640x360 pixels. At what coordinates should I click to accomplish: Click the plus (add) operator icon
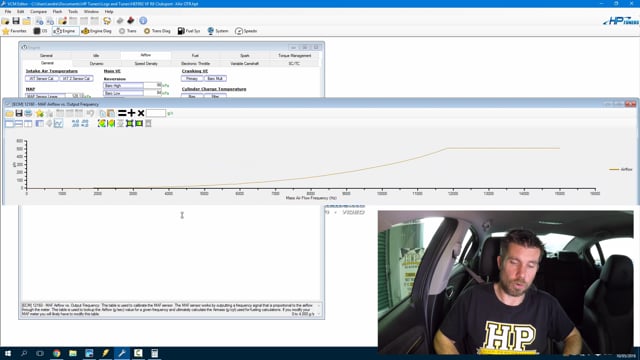pyautogui.click(x=131, y=113)
